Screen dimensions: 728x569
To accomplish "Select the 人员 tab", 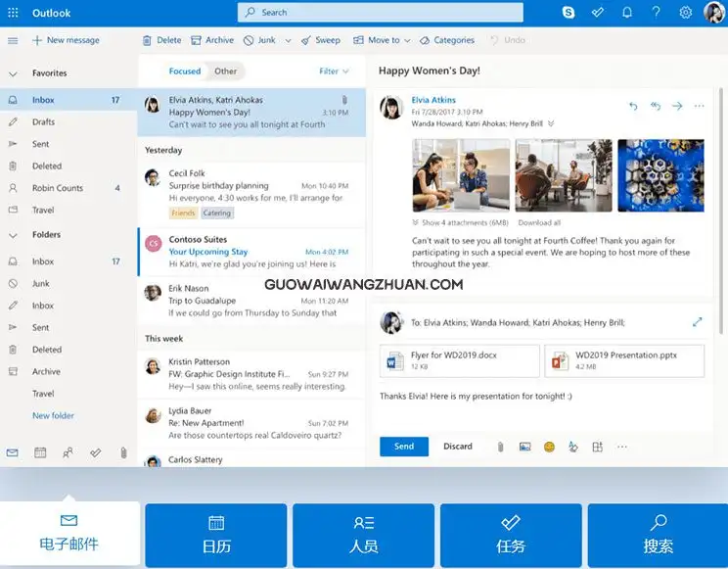I will coord(364,535).
